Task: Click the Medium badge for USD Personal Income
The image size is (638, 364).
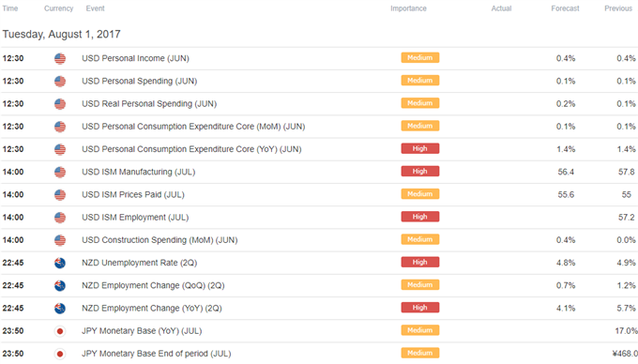Action: 420,58
